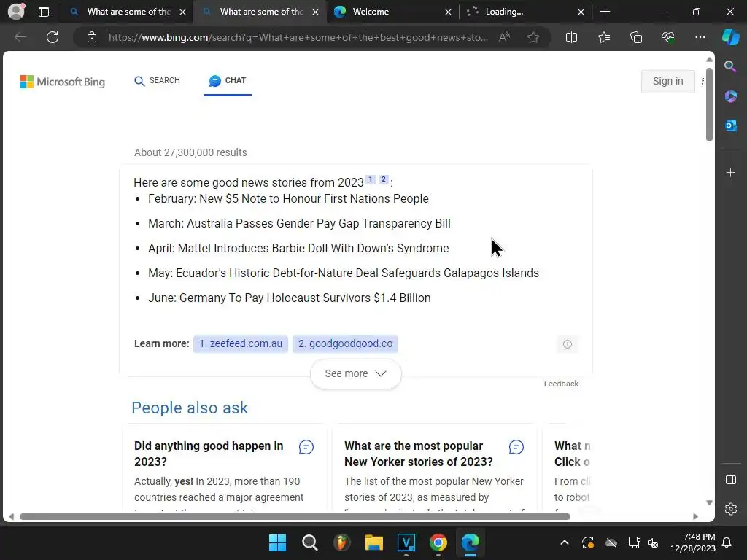The width and height of the screenshot is (747, 560).
Task: Open chat for New Yorker stories card
Action: click(516, 447)
